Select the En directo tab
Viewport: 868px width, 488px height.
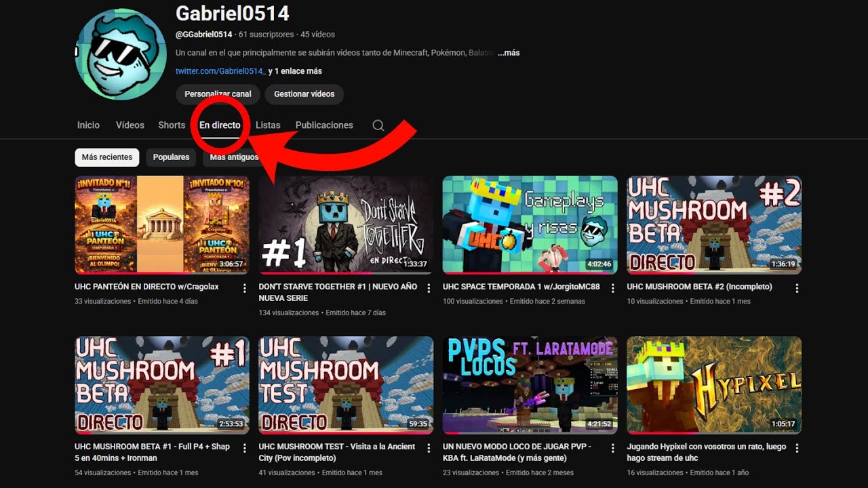click(220, 125)
